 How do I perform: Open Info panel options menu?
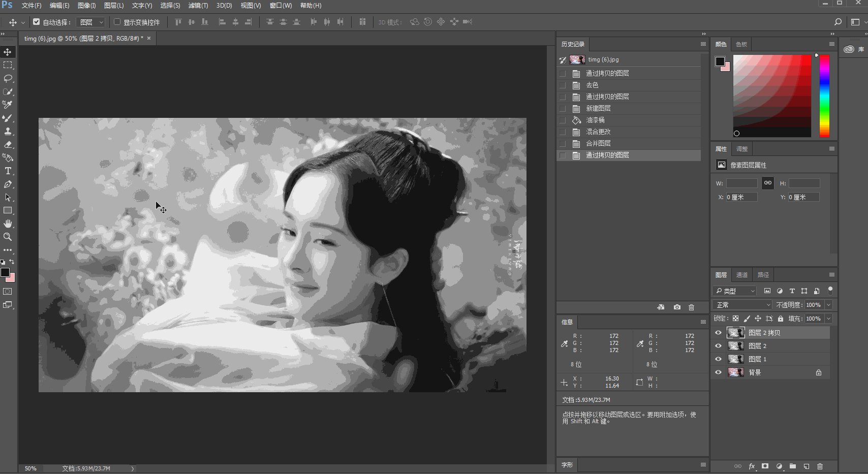(x=703, y=322)
